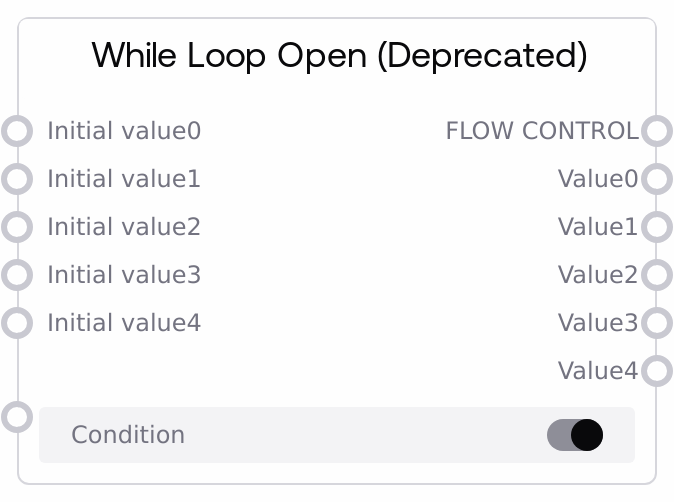The height and width of the screenshot is (502, 674).
Task: Click the Initial value0 label text
Action: (124, 131)
